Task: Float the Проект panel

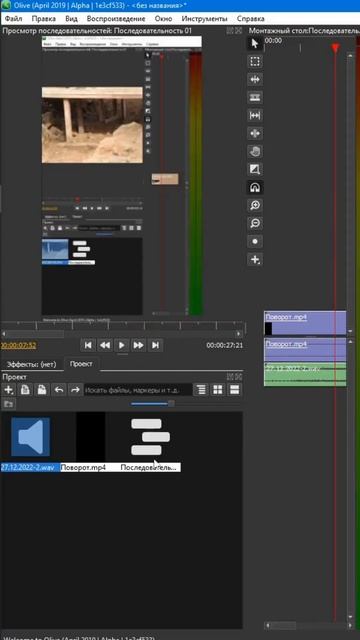Action: 230,377
